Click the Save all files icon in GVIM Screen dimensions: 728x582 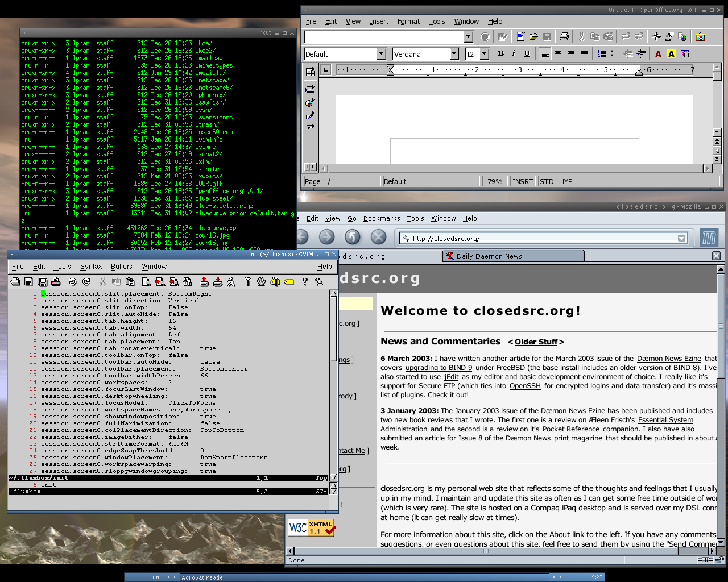[x=42, y=281]
